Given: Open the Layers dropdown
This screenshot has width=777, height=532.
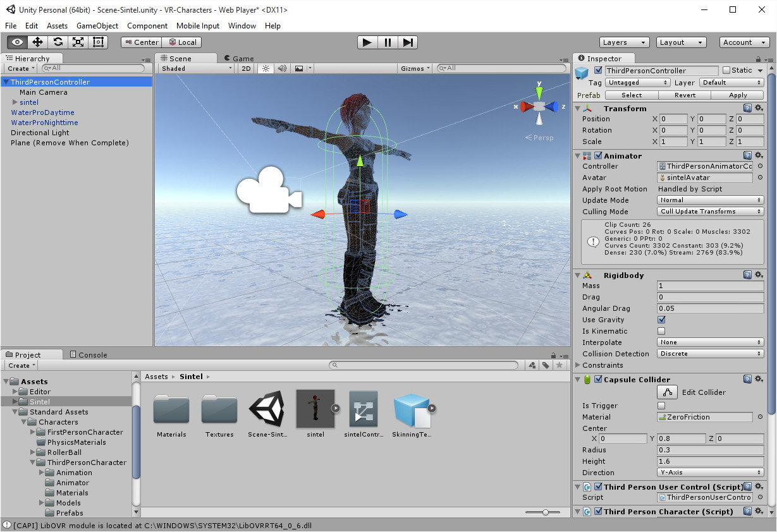Looking at the screenshot, I should point(624,42).
